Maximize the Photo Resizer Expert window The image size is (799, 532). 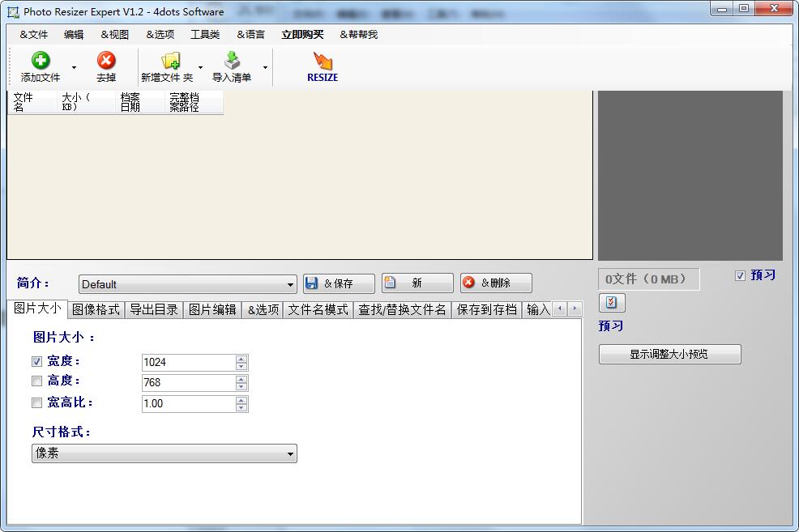[x=744, y=8]
